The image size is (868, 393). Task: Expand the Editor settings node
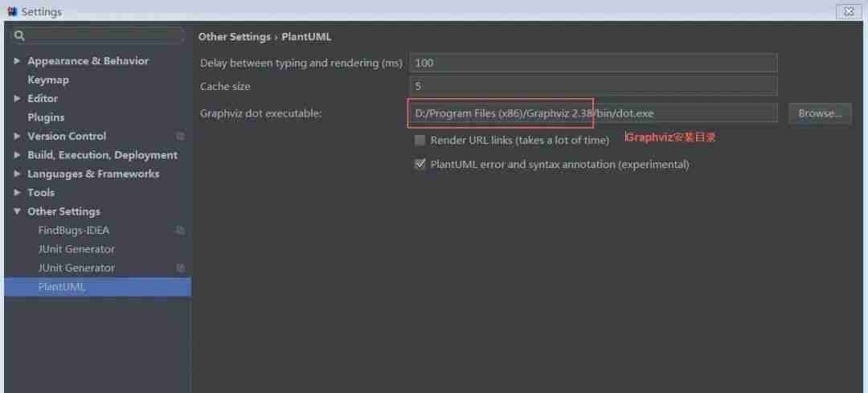point(18,99)
